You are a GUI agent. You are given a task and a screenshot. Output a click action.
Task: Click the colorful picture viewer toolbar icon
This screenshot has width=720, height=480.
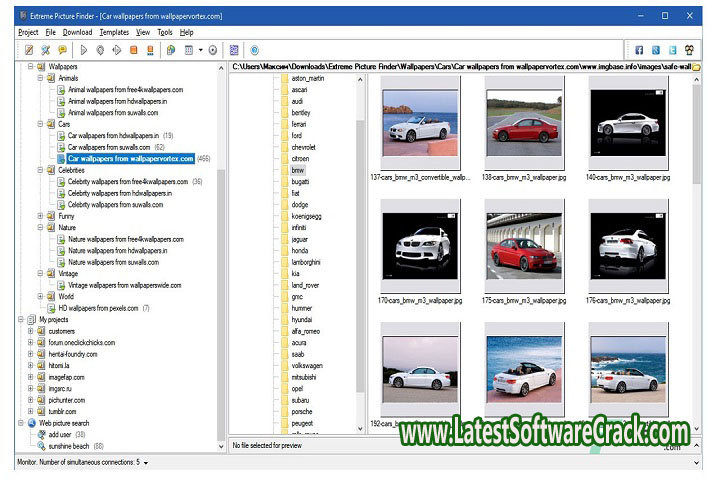click(171, 50)
